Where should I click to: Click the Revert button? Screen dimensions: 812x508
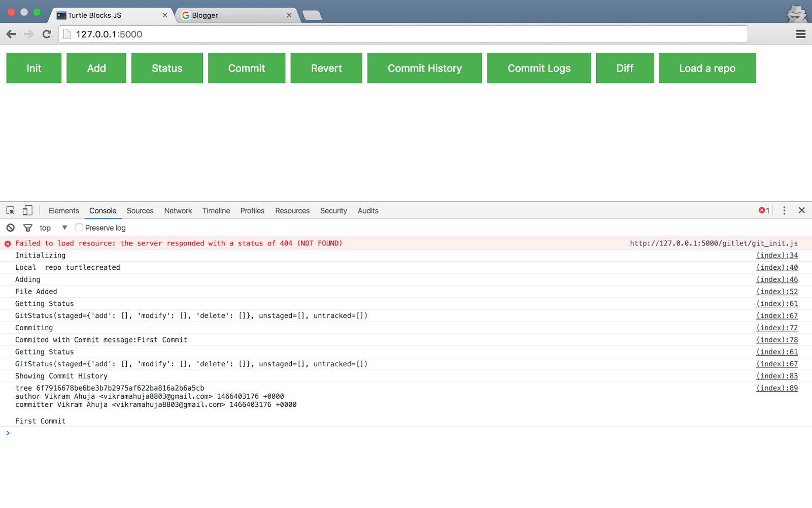point(326,68)
